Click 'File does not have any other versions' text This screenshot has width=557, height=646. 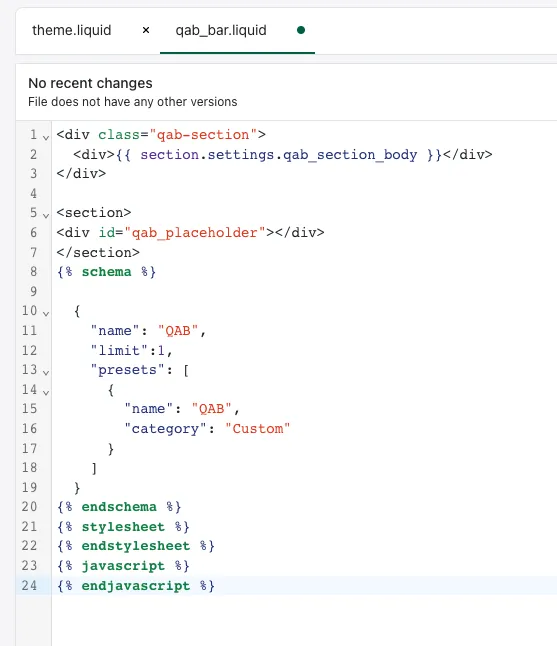(x=133, y=102)
